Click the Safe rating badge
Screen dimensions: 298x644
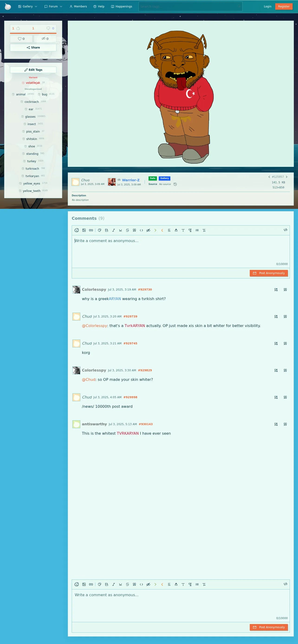[x=152, y=178]
